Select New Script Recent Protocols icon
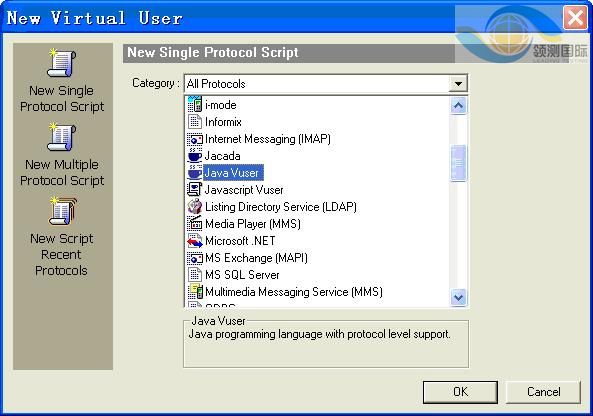The width and height of the screenshot is (593, 416). pyautogui.click(x=62, y=211)
